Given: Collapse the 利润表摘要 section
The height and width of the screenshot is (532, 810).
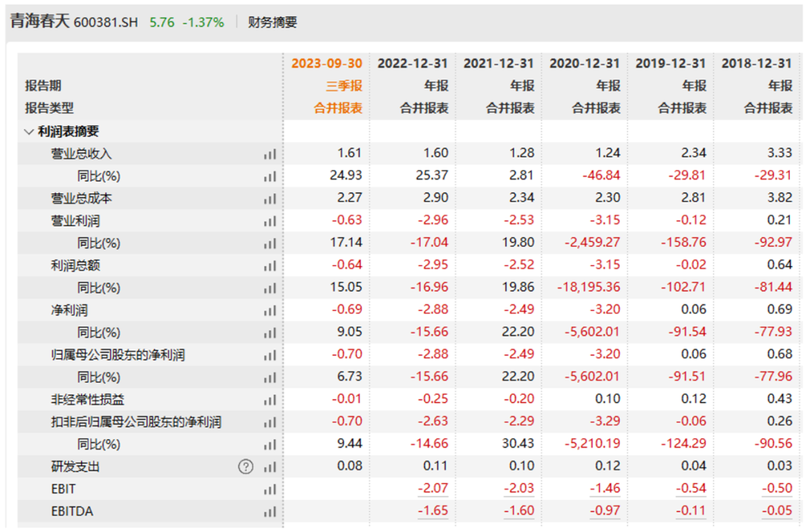Looking at the screenshot, I should pos(29,132).
